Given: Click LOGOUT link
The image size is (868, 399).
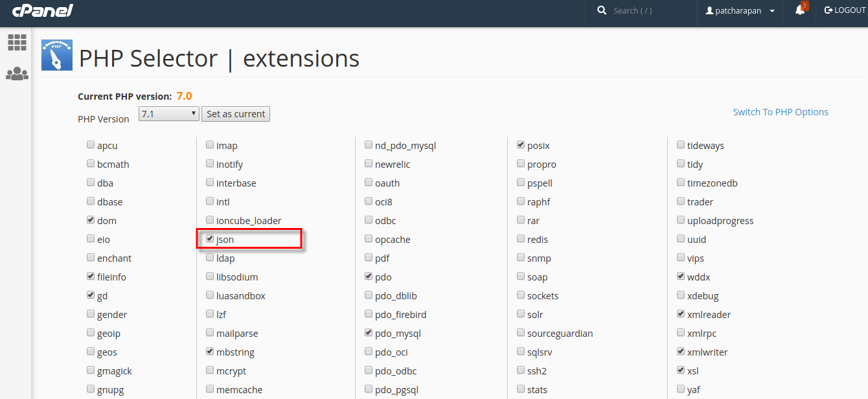Looking at the screenshot, I should tap(845, 10).
